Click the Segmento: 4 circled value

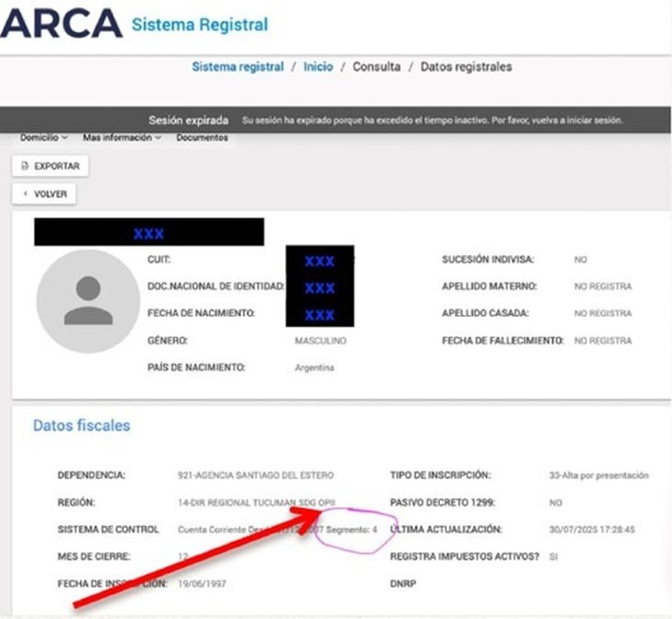(x=349, y=530)
